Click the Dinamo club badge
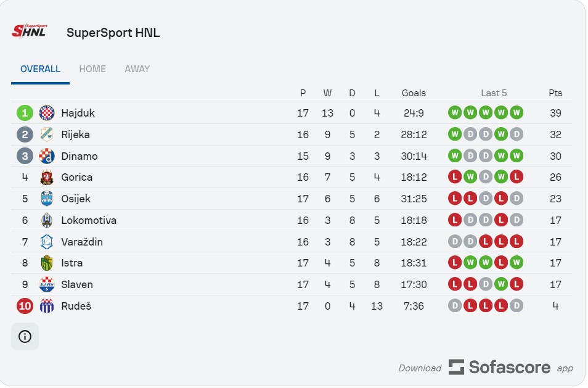 (x=47, y=156)
